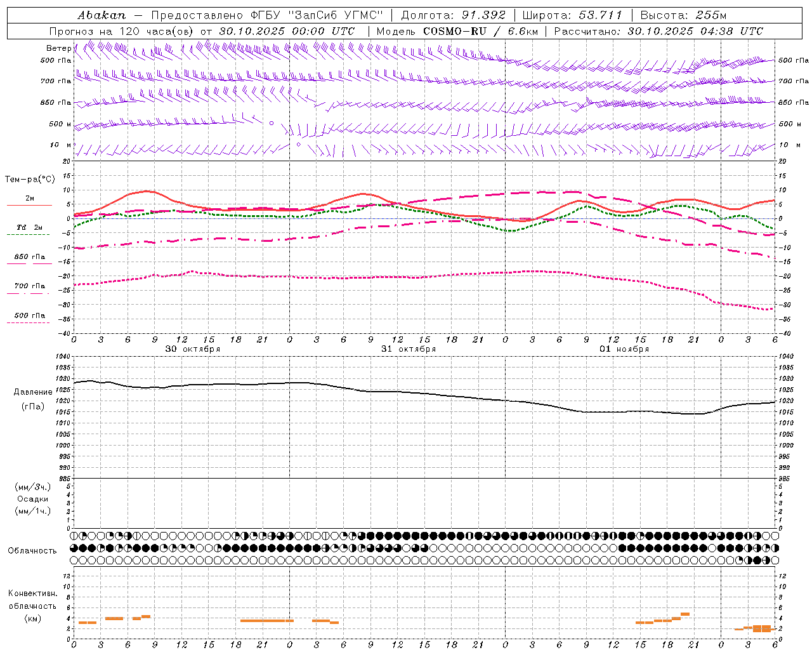Click the Тем-ра(°C) temperature panel label
The image size is (812, 650).
coord(29,180)
